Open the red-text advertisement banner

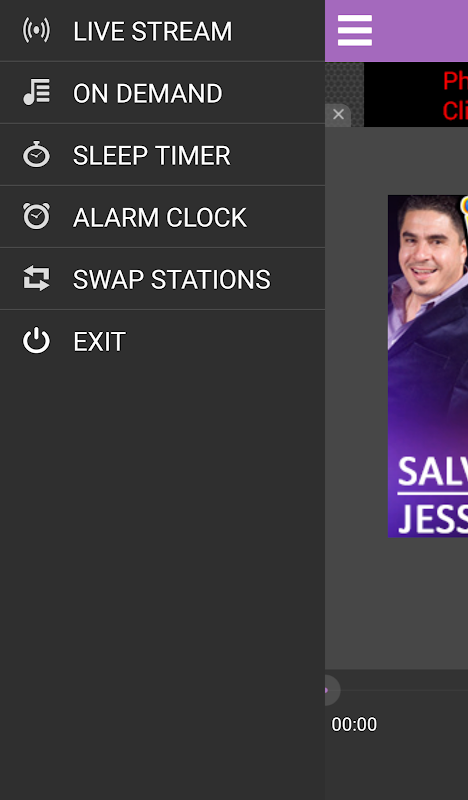pos(415,95)
